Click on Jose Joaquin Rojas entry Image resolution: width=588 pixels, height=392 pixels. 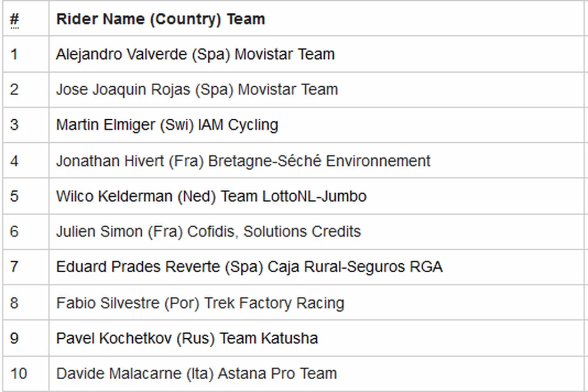click(197, 90)
